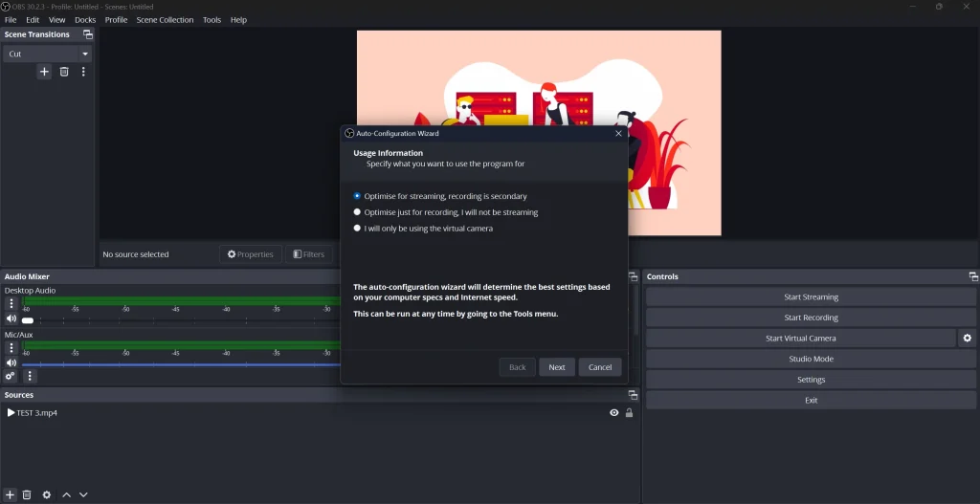Enable Studio Mode

[x=812, y=359]
